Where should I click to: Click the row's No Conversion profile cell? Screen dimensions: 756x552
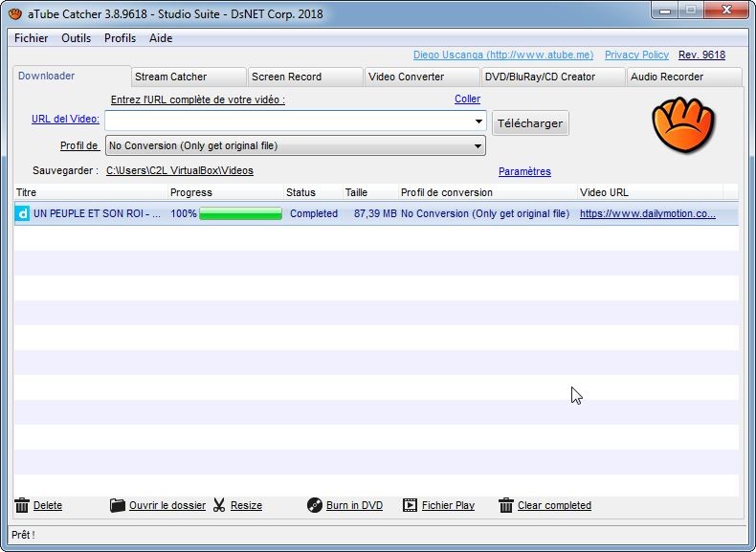tap(485, 213)
